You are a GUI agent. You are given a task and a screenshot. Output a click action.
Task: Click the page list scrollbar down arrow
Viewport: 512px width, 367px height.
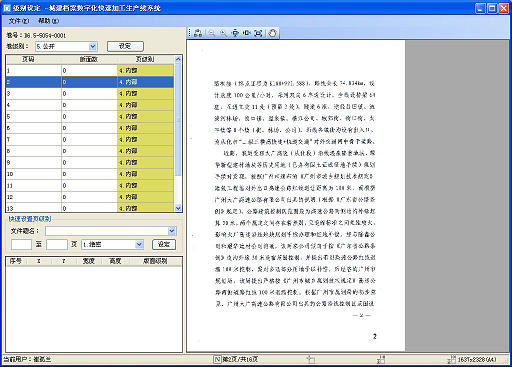178,208
